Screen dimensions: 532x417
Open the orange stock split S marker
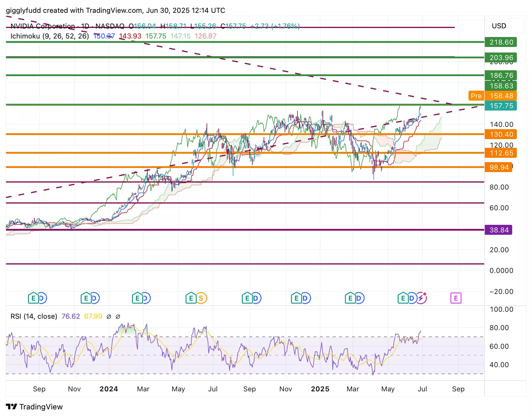click(x=201, y=298)
